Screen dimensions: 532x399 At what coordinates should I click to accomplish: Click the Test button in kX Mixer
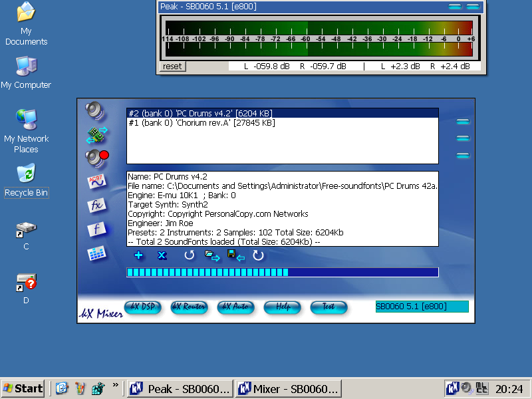(x=329, y=307)
